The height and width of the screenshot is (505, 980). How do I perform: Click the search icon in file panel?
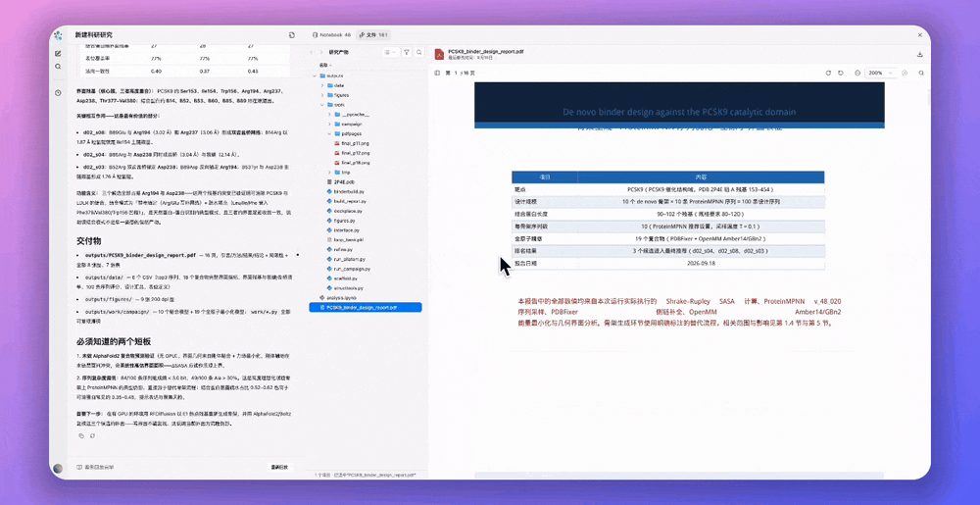(x=419, y=53)
